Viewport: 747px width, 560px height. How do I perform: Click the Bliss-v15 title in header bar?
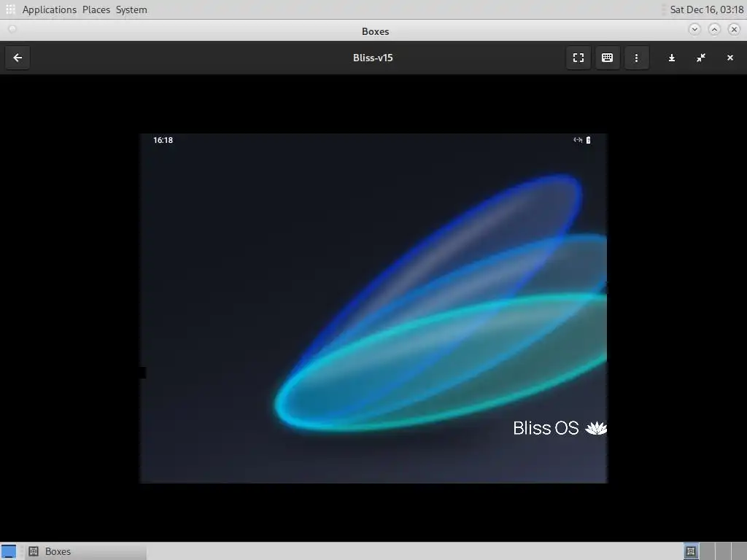(x=373, y=58)
